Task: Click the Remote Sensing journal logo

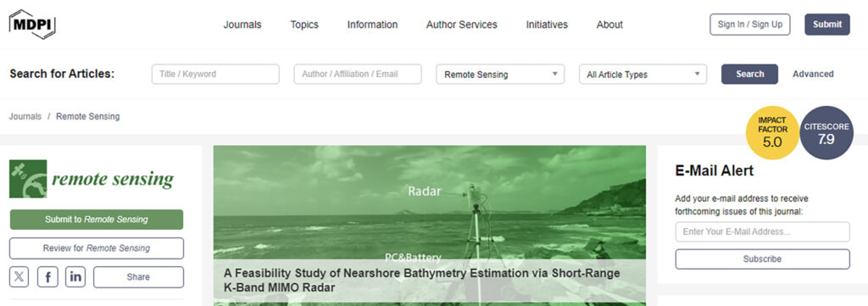Action: (x=92, y=179)
